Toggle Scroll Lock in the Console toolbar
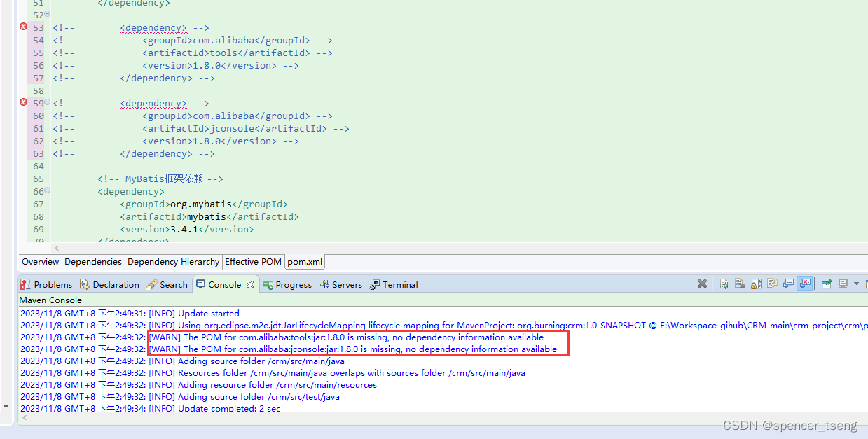Screen dimensions: 868x439 pos(755,284)
